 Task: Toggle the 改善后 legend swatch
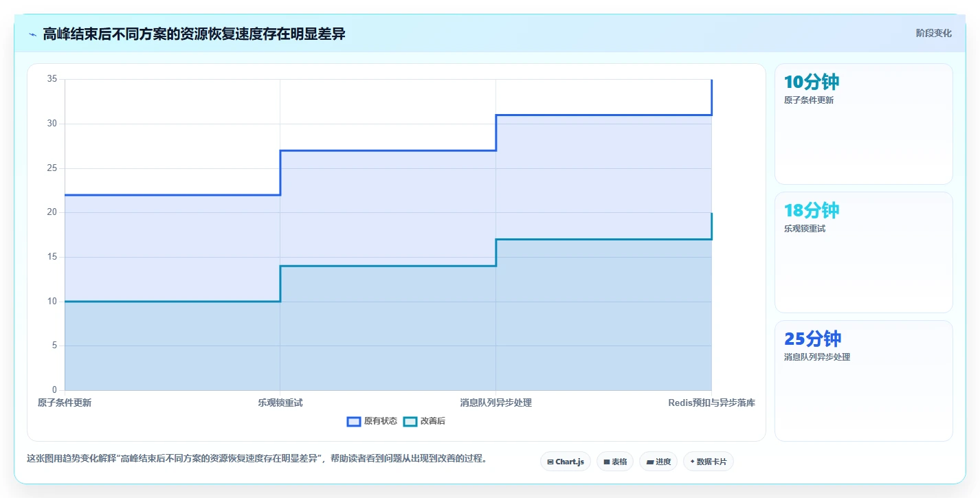[x=410, y=421]
